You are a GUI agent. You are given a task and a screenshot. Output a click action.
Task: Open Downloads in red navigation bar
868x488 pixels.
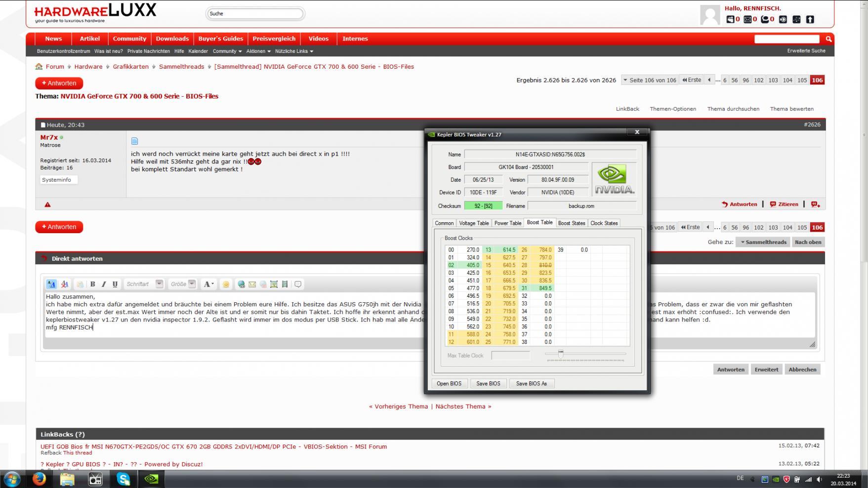tap(172, 39)
